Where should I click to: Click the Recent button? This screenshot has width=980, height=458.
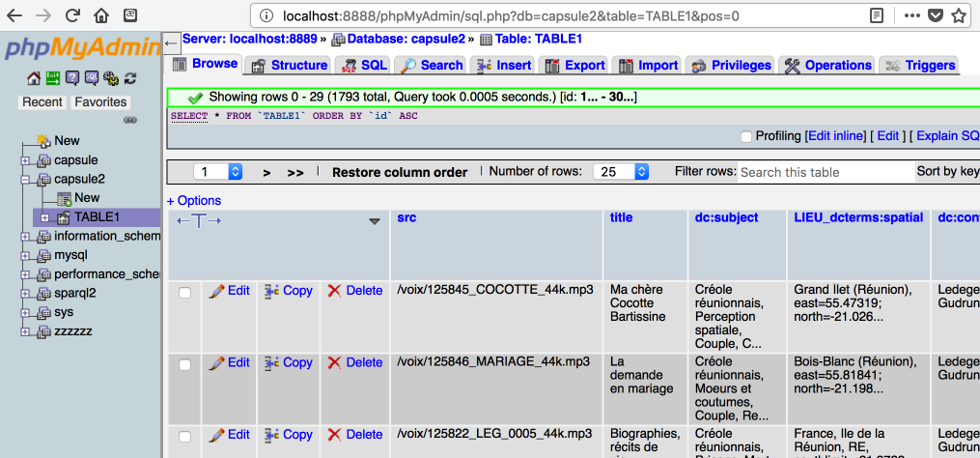42,102
